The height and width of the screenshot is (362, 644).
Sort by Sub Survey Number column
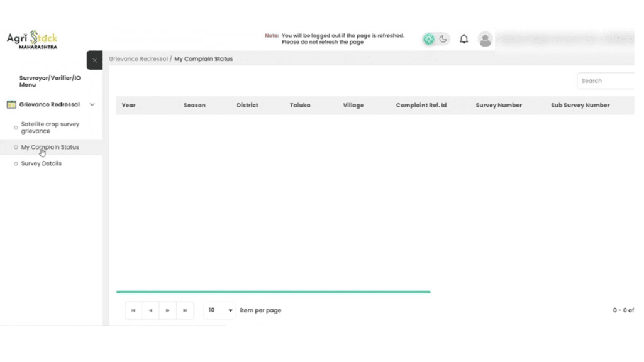tap(580, 106)
